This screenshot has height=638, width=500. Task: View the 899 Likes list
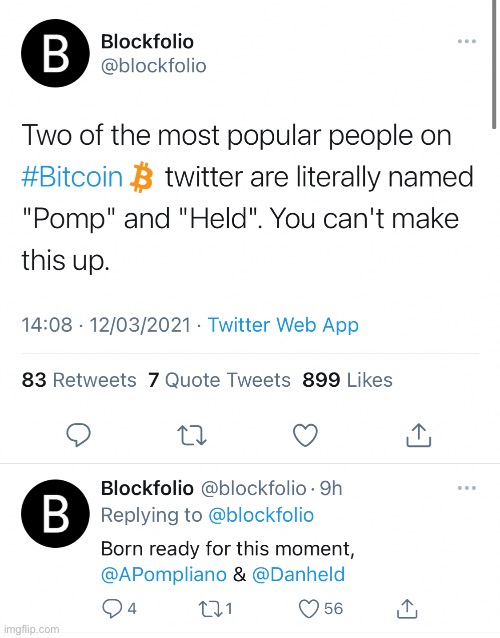pos(347,380)
